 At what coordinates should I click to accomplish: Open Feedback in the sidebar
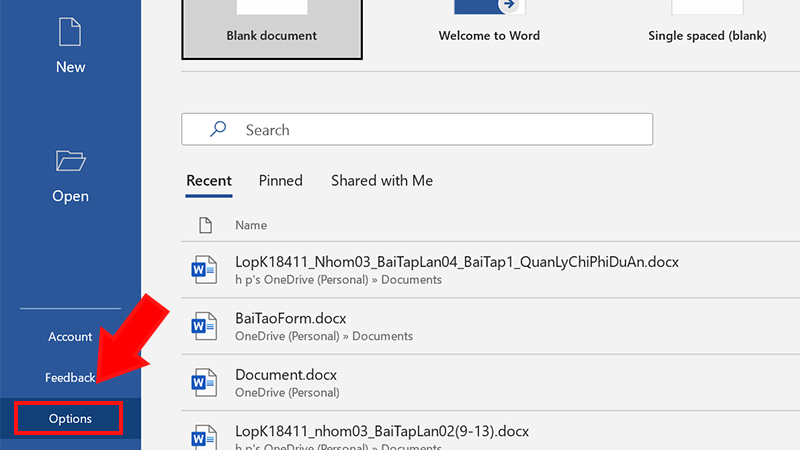pyautogui.click(x=70, y=378)
